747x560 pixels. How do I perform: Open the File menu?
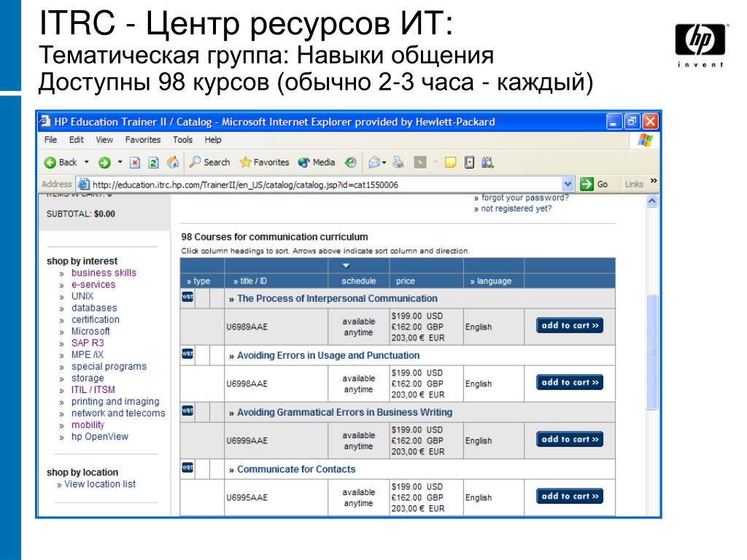[x=50, y=140]
